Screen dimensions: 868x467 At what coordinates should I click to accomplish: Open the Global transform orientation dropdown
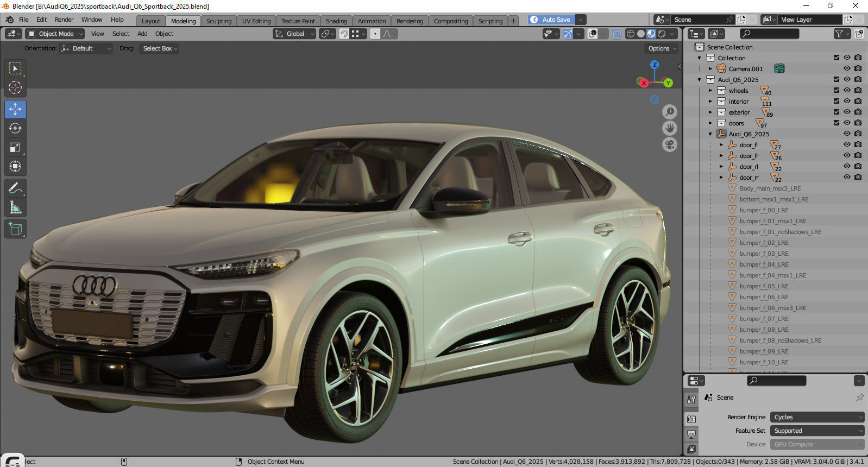click(x=294, y=34)
